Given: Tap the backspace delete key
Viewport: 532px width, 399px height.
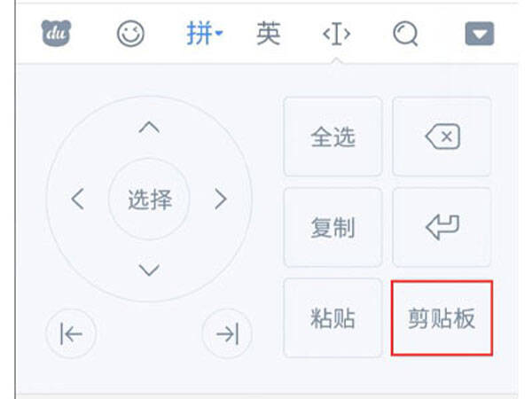Looking at the screenshot, I should point(442,137).
